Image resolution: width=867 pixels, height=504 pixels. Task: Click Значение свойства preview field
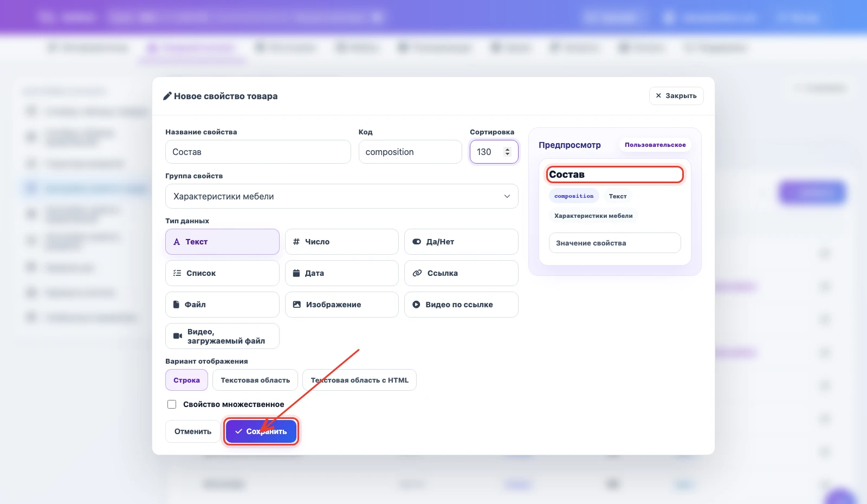click(615, 243)
